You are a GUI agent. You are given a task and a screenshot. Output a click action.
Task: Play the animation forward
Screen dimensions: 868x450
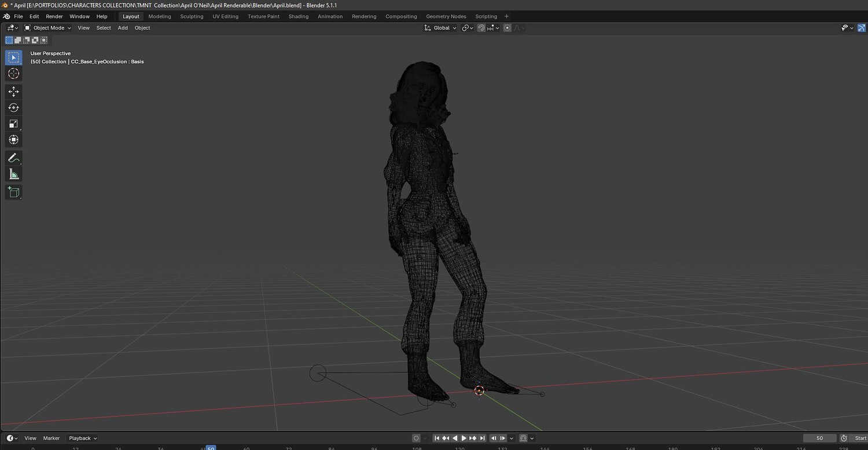[464, 438]
